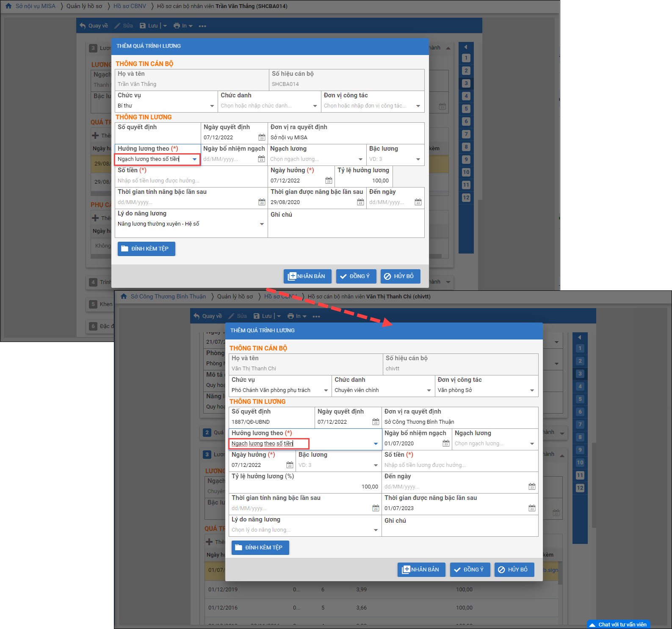Click home icon beside Sở Công Thương Bình Thuận
672x629 pixels.
tap(124, 296)
